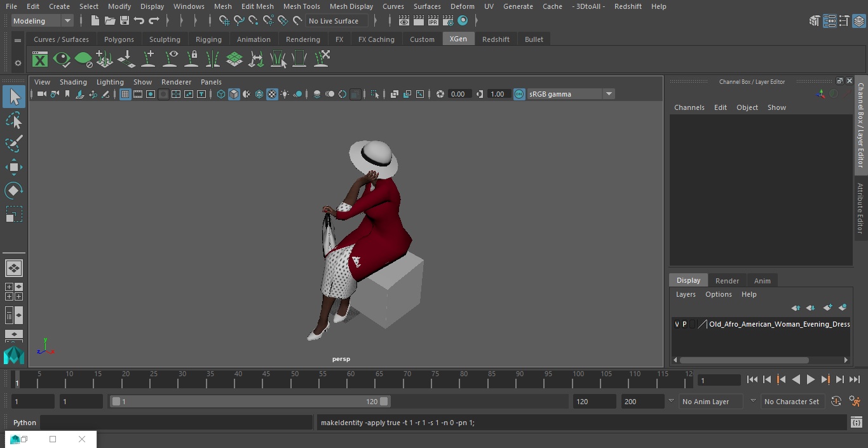Image resolution: width=868 pixels, height=448 pixels.
Task: Open the Deform menu
Action: 462,6
